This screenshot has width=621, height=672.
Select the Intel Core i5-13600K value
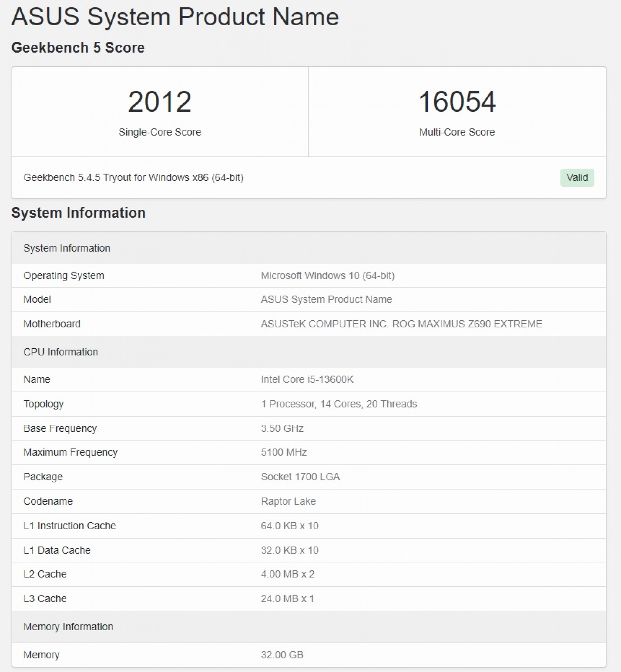coord(307,379)
